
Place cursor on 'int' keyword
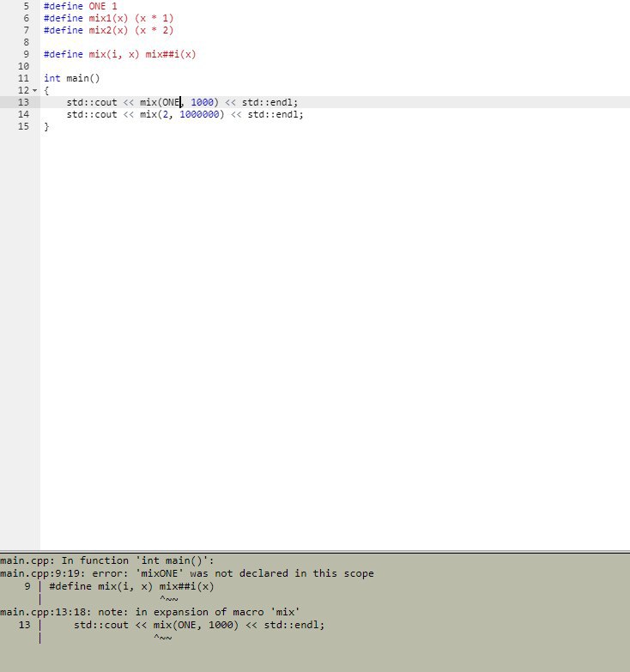(51, 78)
